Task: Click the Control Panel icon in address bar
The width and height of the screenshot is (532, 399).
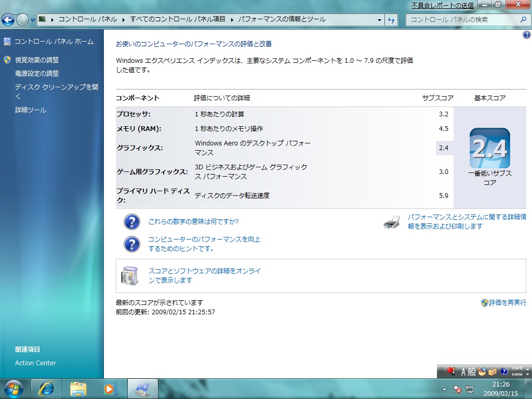Action: point(42,19)
